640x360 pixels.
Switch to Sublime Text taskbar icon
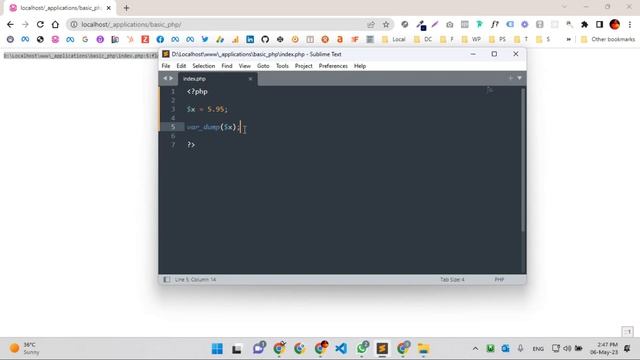(x=382, y=349)
